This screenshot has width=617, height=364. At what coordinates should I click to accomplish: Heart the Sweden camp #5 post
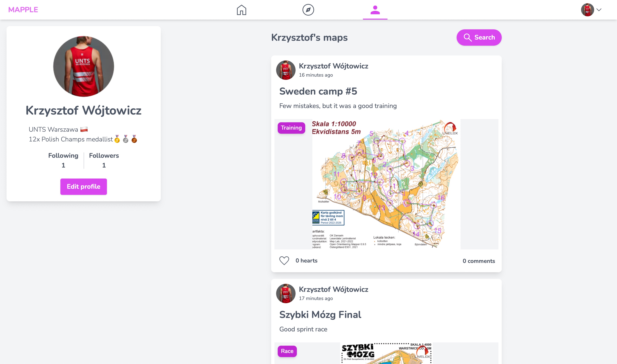(284, 260)
